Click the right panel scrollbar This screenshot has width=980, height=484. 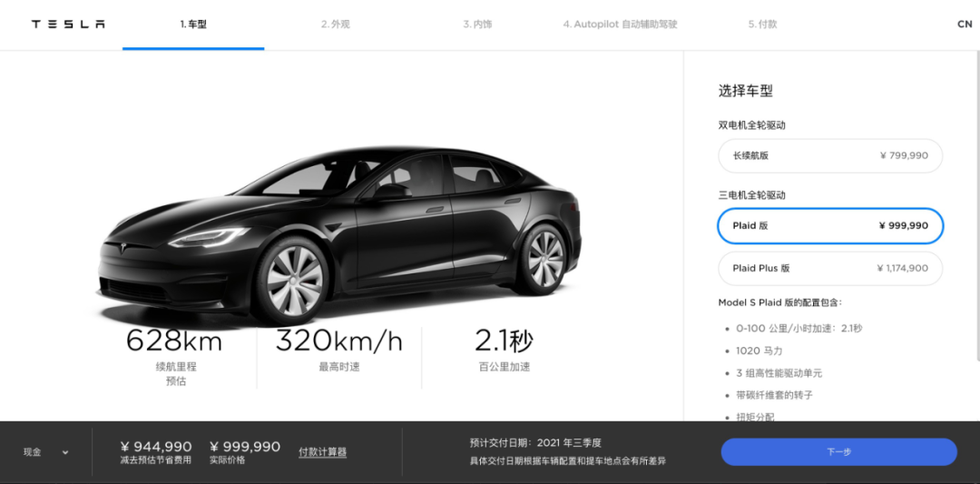click(x=977, y=206)
